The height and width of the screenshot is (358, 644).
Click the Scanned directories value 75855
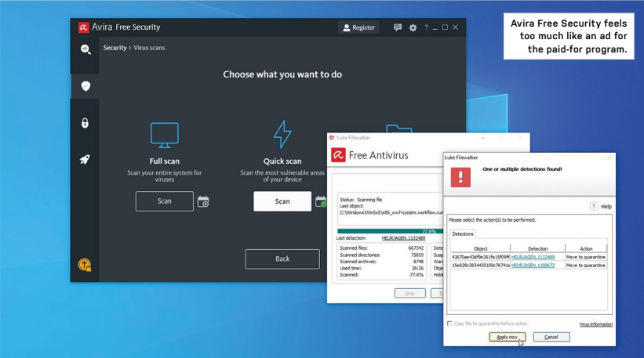pos(417,255)
